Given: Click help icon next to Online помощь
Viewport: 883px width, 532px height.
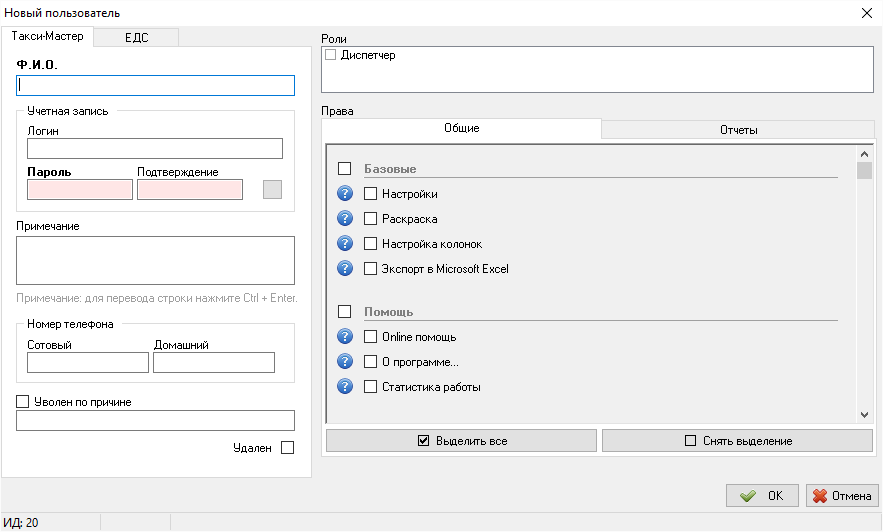Looking at the screenshot, I should point(346,337).
